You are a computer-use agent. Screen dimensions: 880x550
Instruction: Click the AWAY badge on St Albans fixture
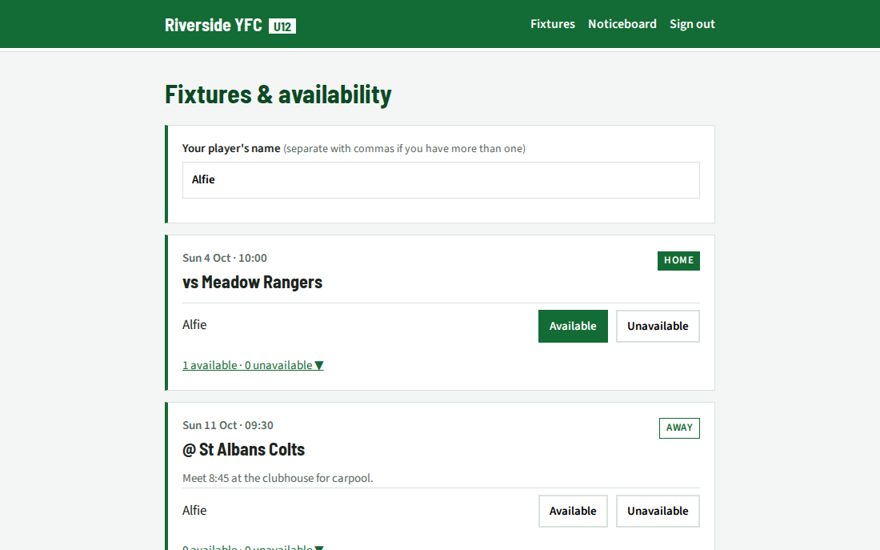point(679,428)
